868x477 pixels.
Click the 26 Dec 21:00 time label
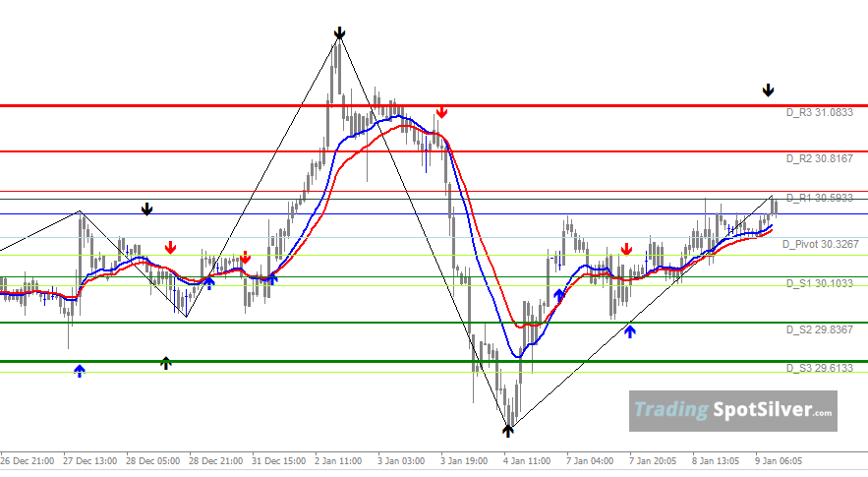coord(28,461)
